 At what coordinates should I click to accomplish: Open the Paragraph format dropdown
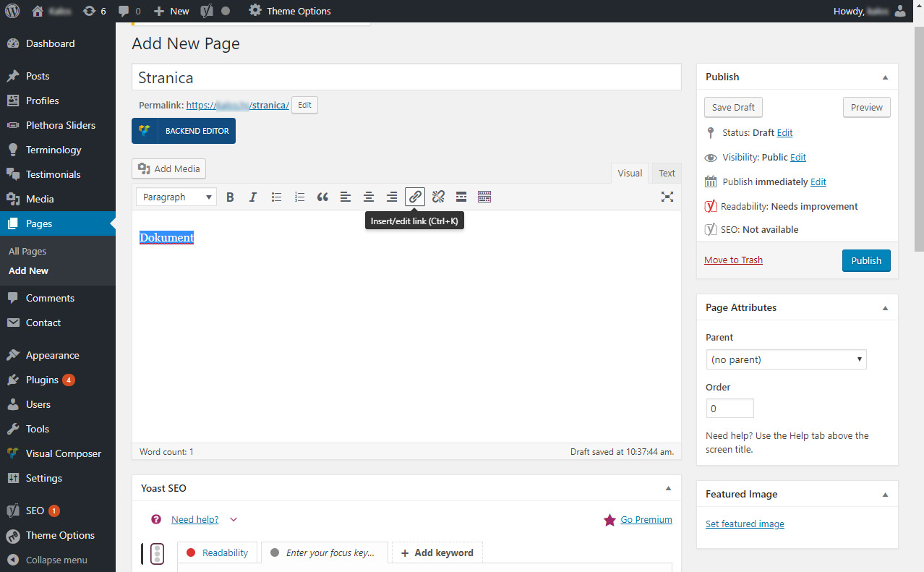pyautogui.click(x=176, y=197)
